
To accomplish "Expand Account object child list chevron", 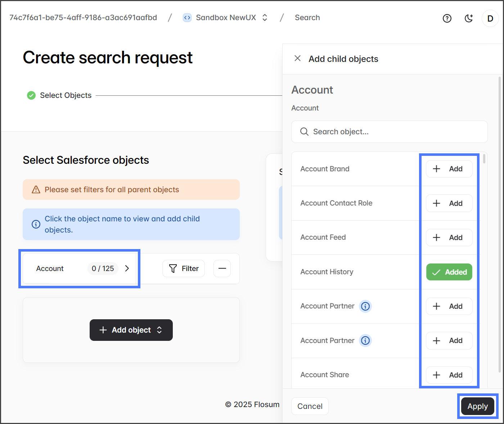I will [127, 269].
